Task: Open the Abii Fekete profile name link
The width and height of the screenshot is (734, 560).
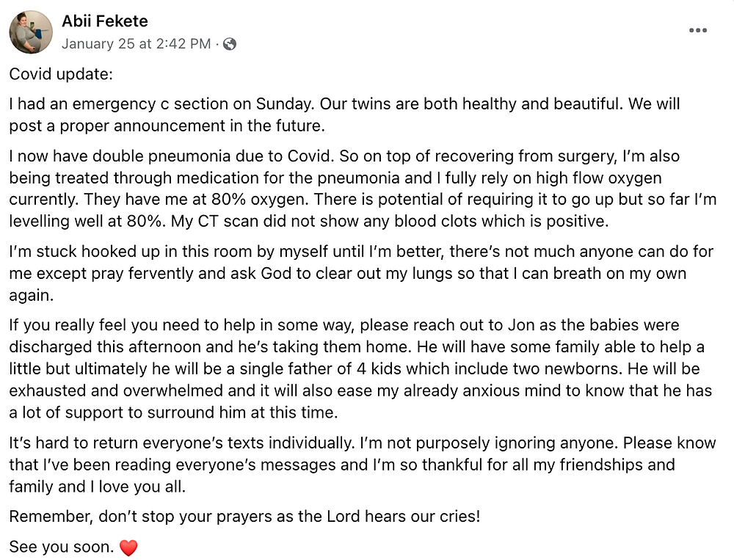Action: coord(105,21)
